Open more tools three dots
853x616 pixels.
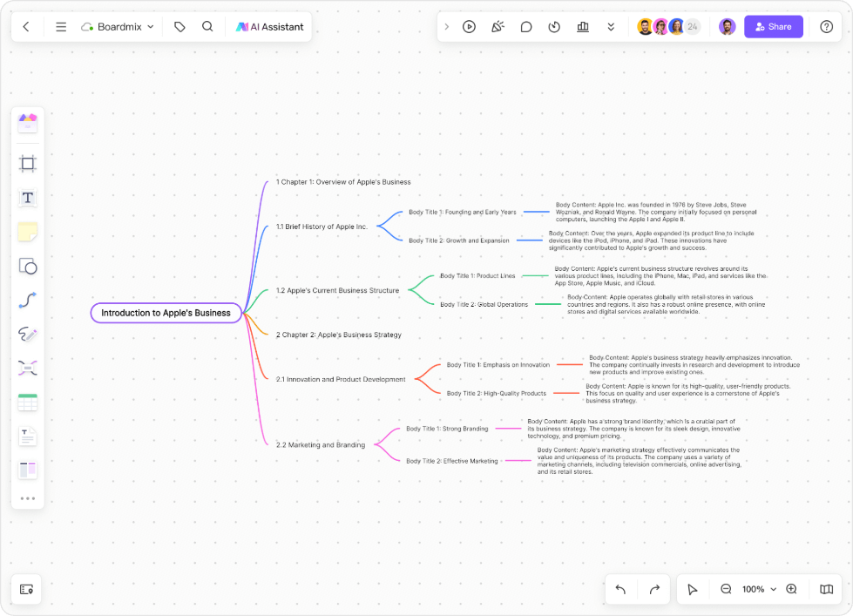28,498
